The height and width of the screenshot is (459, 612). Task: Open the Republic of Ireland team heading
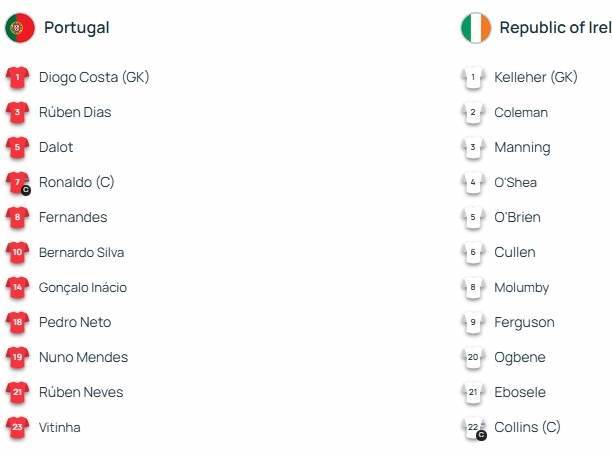point(555,28)
